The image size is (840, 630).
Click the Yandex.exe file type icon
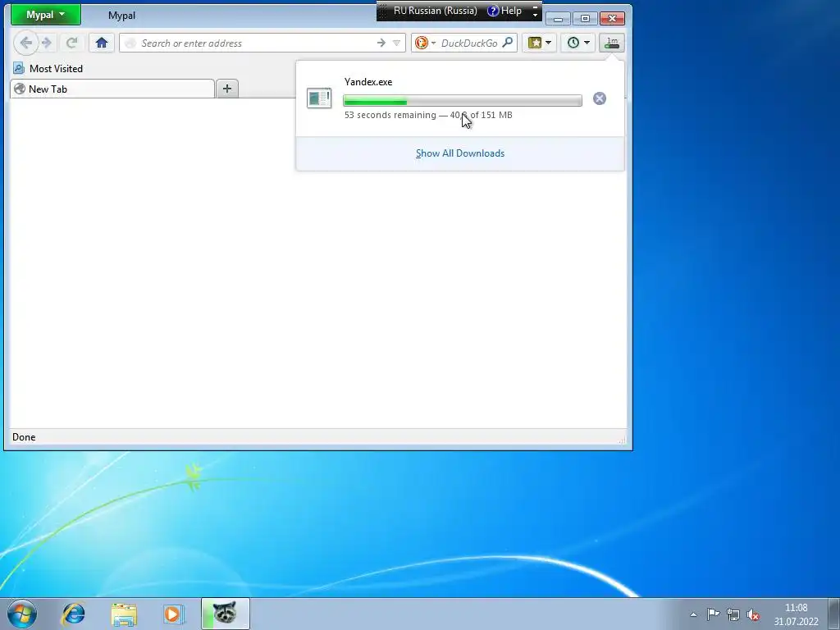tap(319, 98)
